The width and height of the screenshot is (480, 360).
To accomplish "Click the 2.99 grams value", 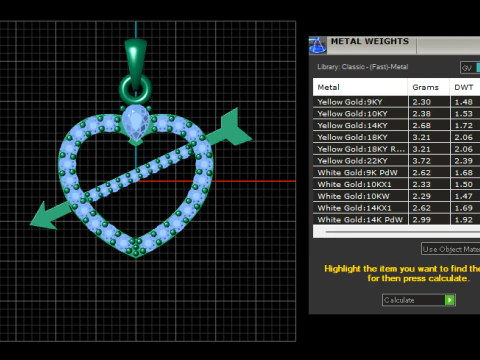I will pyautogui.click(x=422, y=220).
